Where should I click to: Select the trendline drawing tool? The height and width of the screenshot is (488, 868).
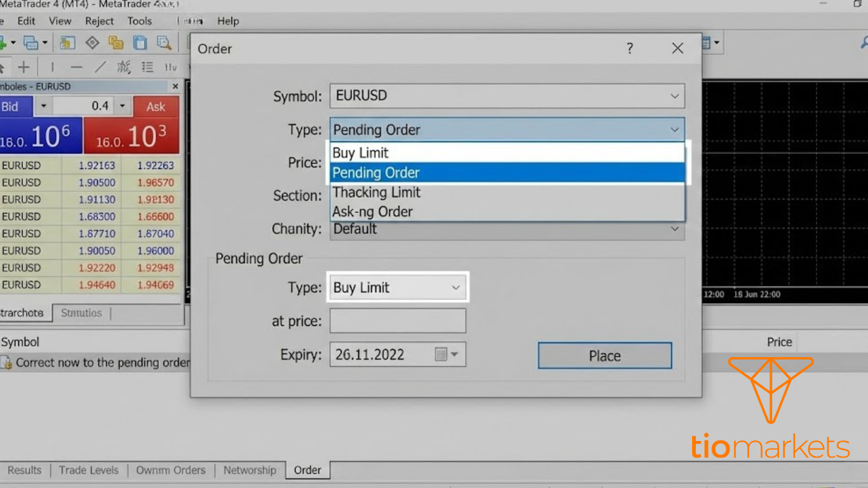(x=100, y=66)
